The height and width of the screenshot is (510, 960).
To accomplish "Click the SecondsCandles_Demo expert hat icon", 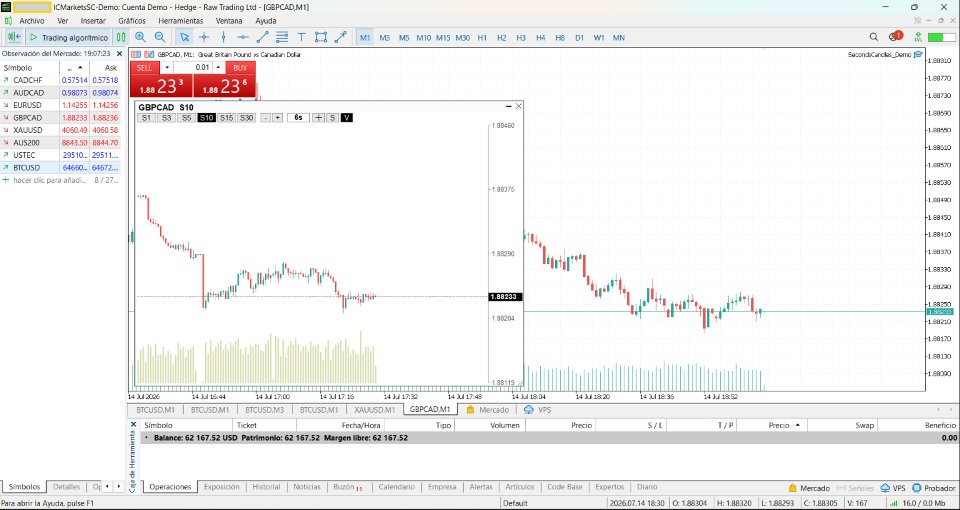I will 918,54.
